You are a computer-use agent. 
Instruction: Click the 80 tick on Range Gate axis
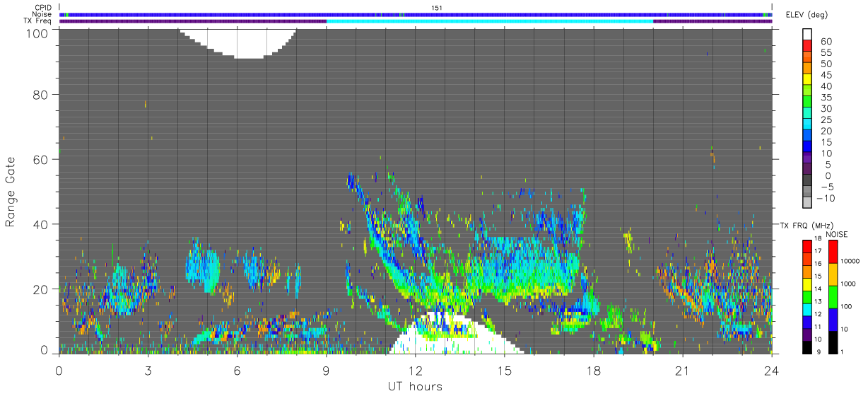pyautogui.click(x=41, y=94)
